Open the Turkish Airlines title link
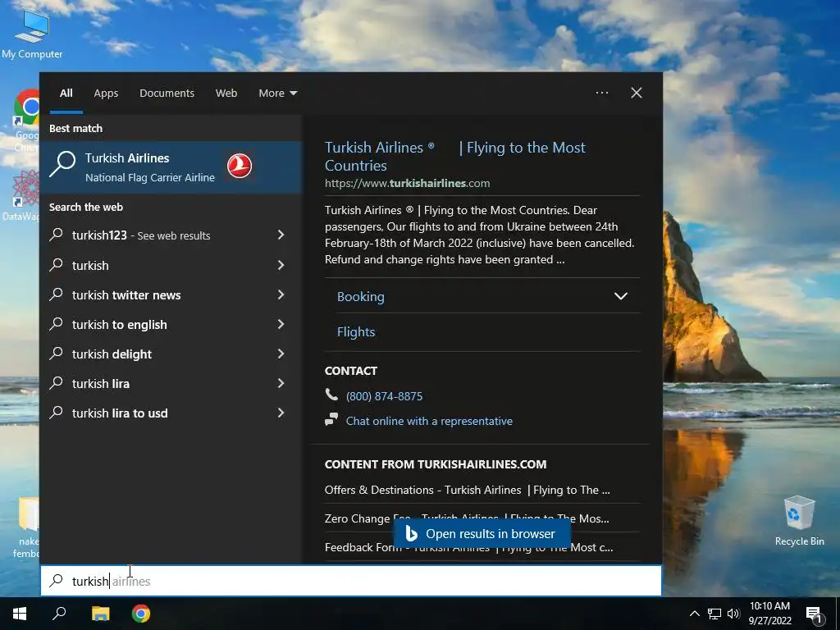840x630 pixels. (x=454, y=156)
